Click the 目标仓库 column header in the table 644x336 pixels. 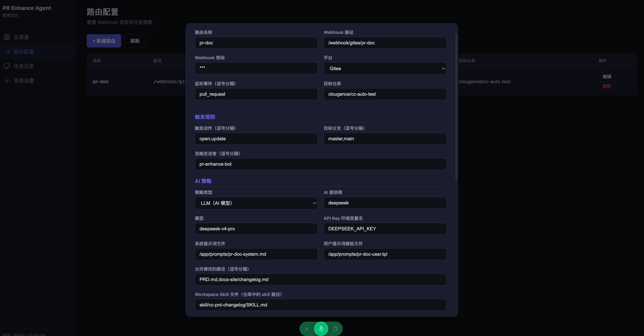pyautogui.click(x=467, y=61)
